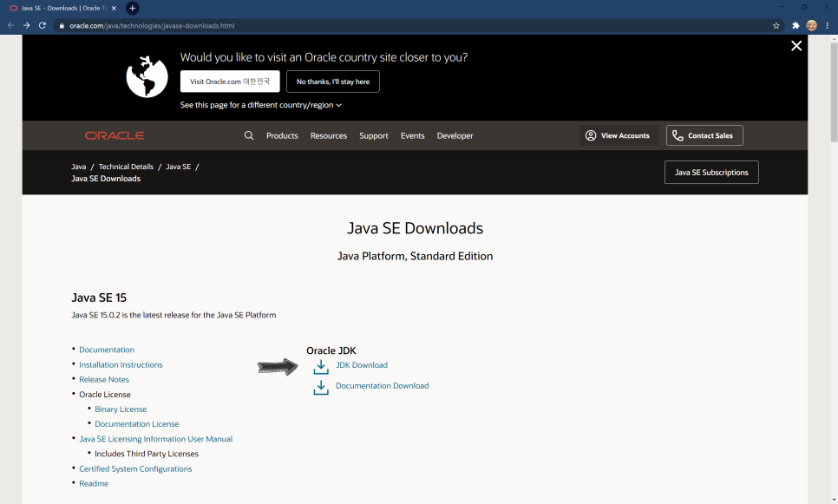Open Java SE Licensing Information User Manual
This screenshot has height=504, width=838.
point(156,439)
